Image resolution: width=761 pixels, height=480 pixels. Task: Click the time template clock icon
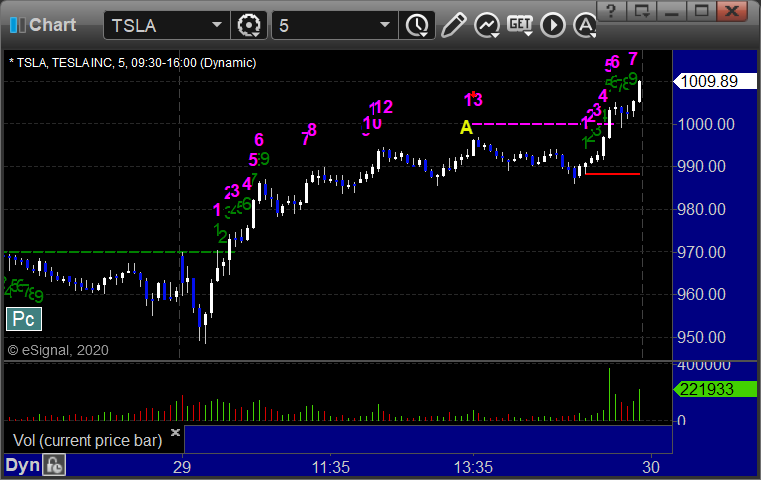coord(417,25)
